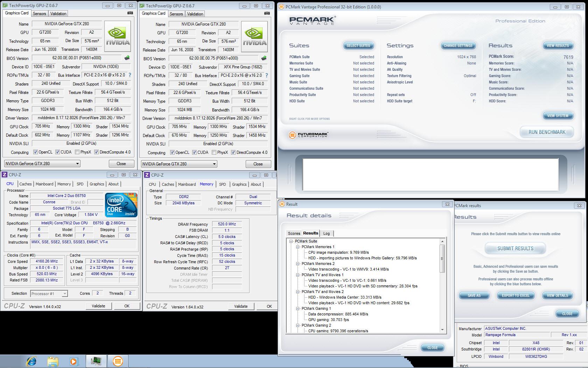
Task: Click scrollbar thumb in Result details tree
Action: (x=442, y=259)
